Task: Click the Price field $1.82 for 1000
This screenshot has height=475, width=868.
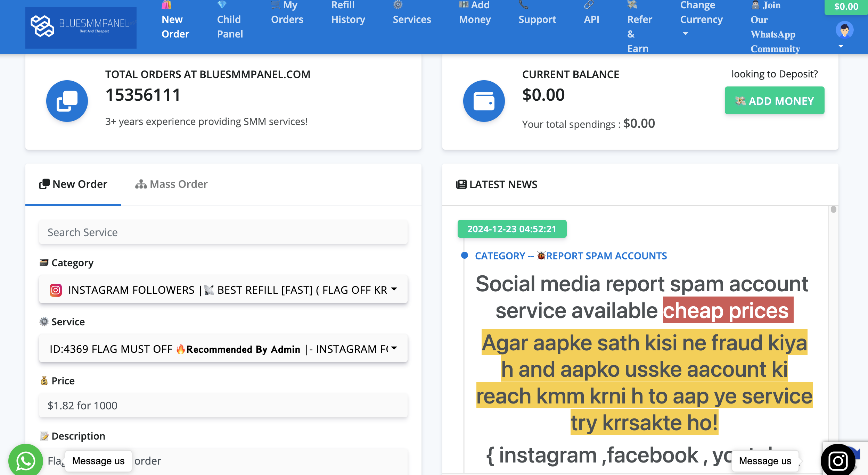Action: 223,405
